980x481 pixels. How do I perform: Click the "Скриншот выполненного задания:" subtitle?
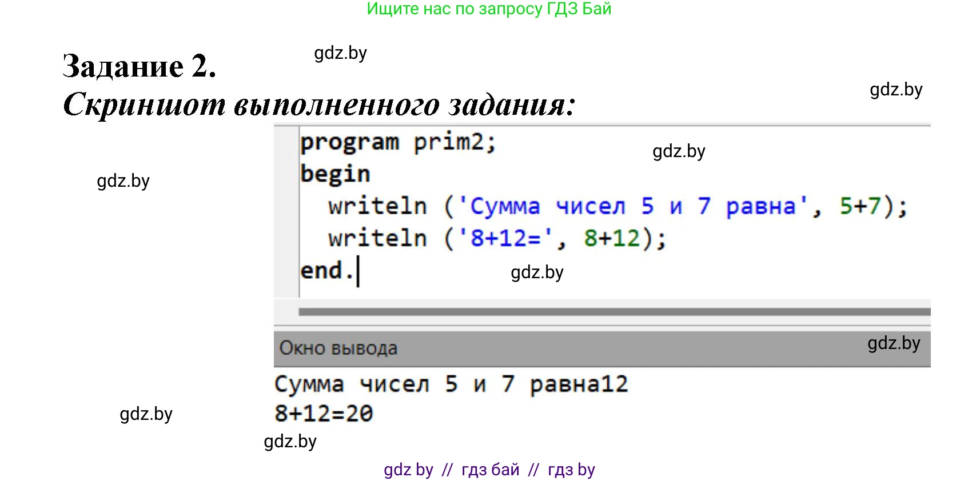point(318,105)
